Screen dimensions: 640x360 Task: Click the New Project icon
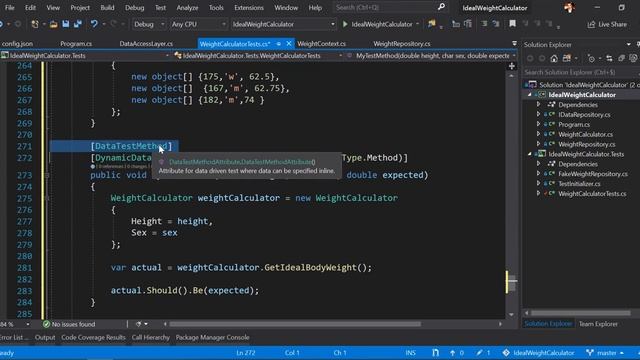tap(35, 24)
